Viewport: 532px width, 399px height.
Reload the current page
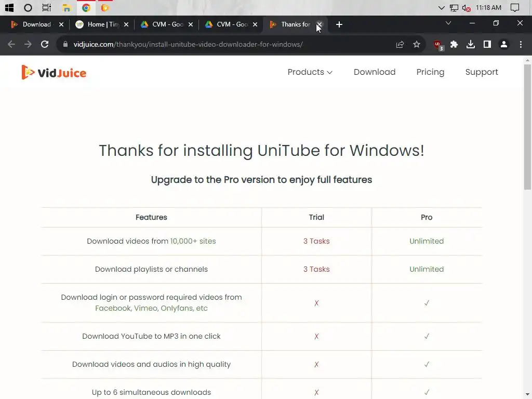point(45,45)
